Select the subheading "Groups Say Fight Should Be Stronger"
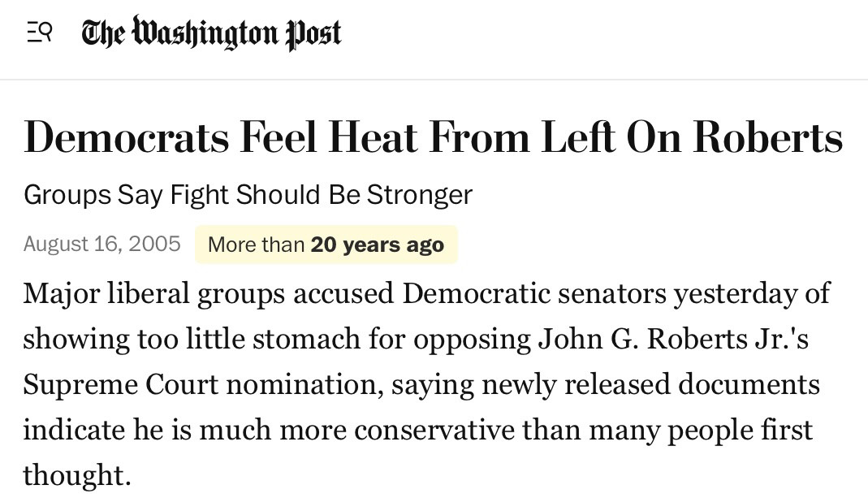Viewport: 868px width, 498px height. click(248, 196)
